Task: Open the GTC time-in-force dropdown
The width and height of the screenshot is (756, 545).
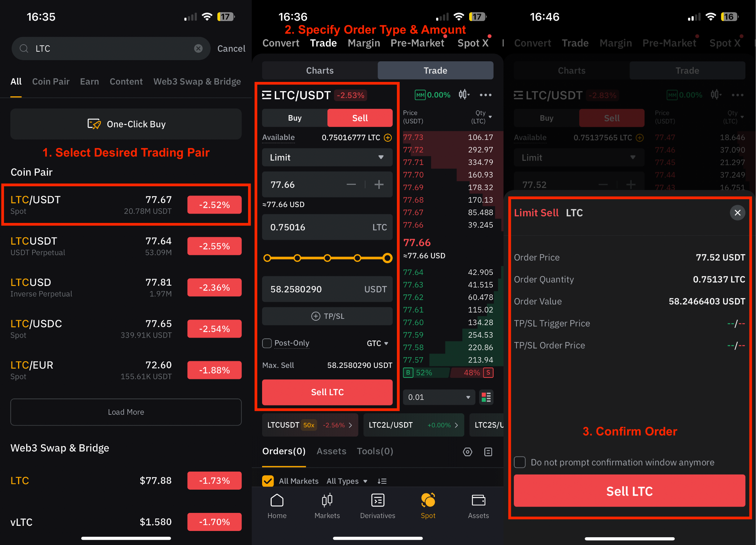Action: click(x=377, y=343)
